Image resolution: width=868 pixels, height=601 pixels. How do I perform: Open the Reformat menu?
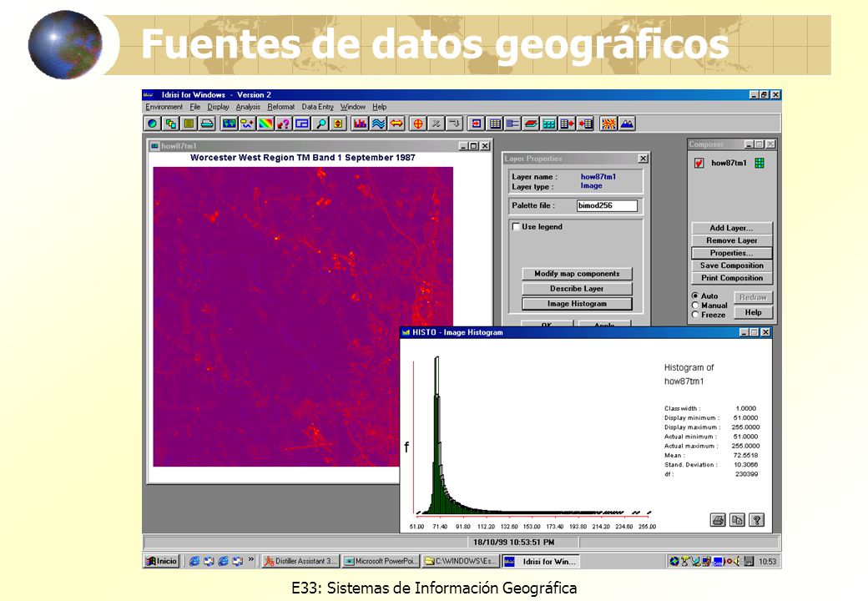(281, 107)
